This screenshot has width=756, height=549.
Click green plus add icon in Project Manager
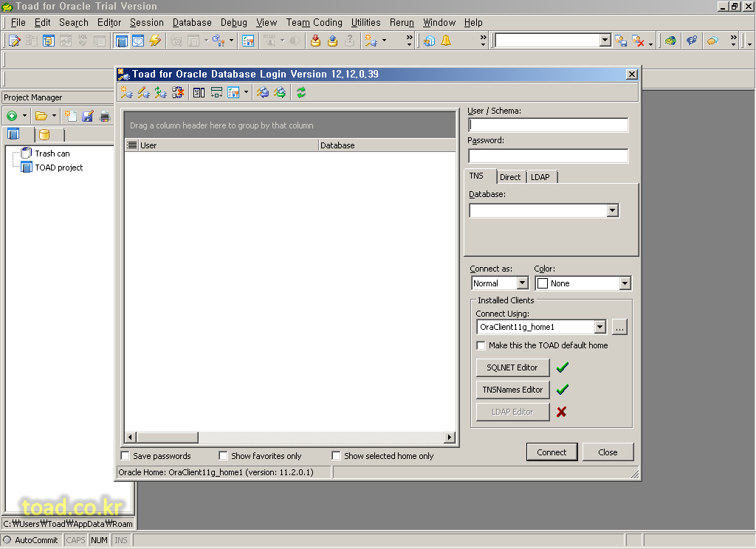[12, 116]
